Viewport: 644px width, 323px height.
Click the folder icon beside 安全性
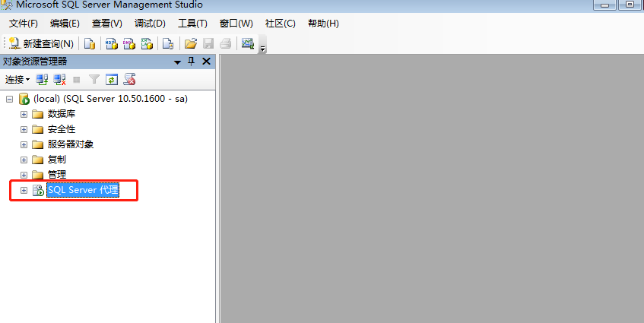pos(38,129)
